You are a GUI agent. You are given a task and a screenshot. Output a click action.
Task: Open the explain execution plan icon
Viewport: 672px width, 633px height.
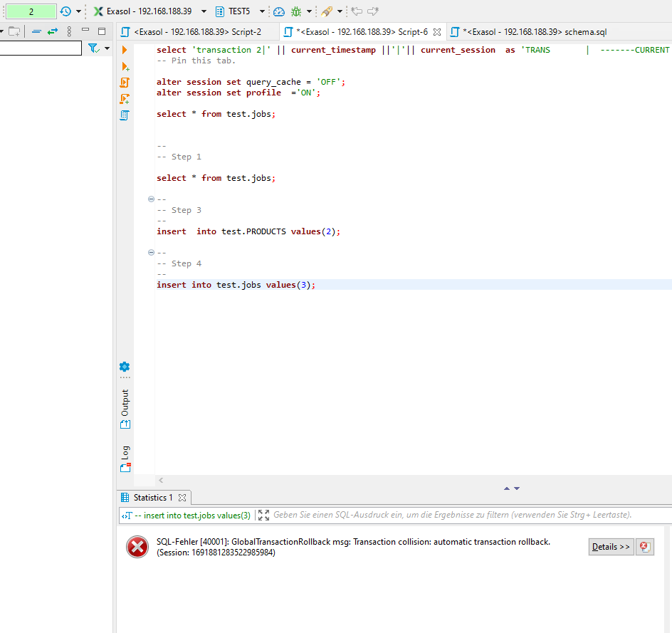[125, 115]
